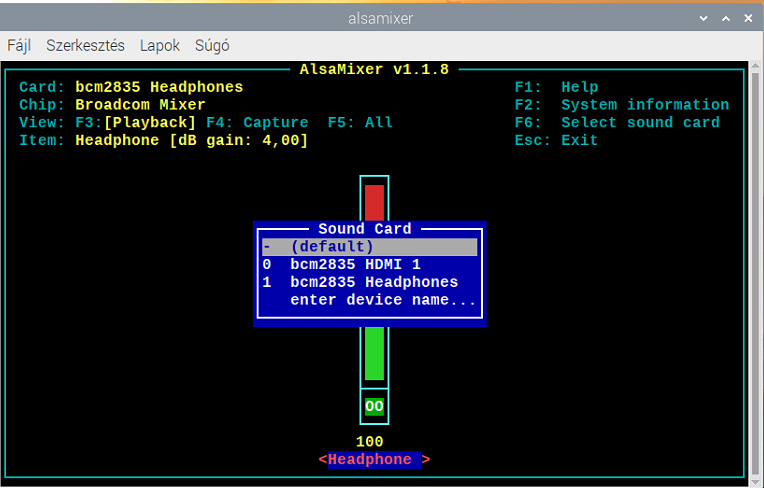Open the Súgó menu
The height and width of the screenshot is (488, 764).
tap(212, 46)
